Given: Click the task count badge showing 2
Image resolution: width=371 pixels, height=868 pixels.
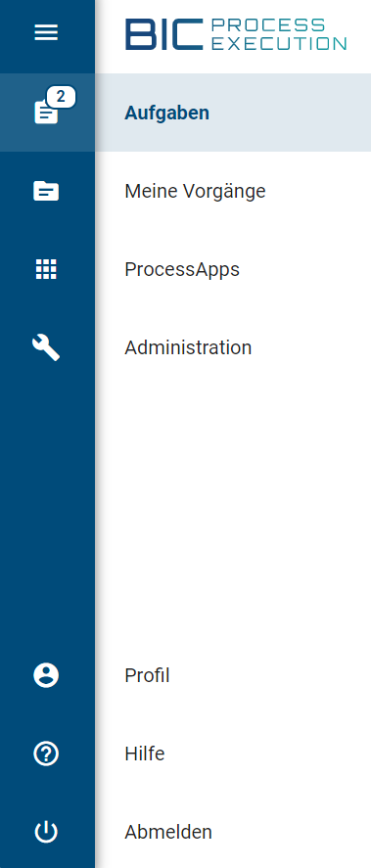Looking at the screenshot, I should pos(61,97).
